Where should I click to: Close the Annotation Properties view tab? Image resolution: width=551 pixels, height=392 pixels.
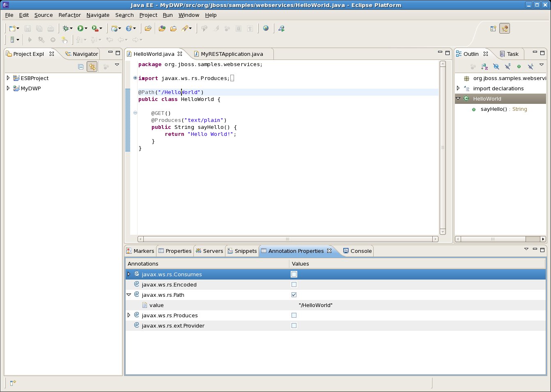pos(329,251)
